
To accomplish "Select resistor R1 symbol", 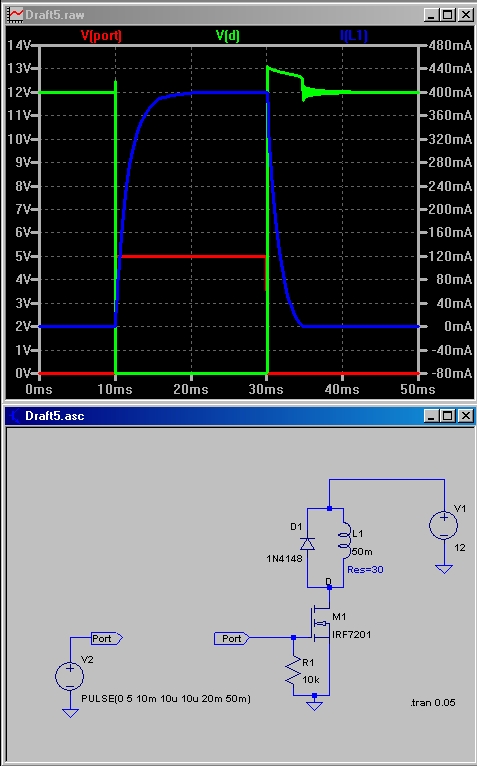I will 293,670.
